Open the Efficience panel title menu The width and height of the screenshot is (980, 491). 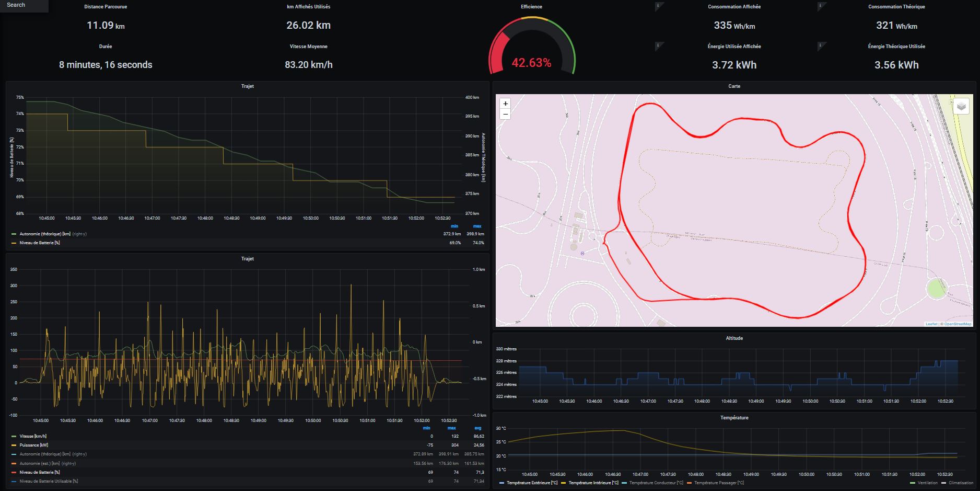click(531, 7)
